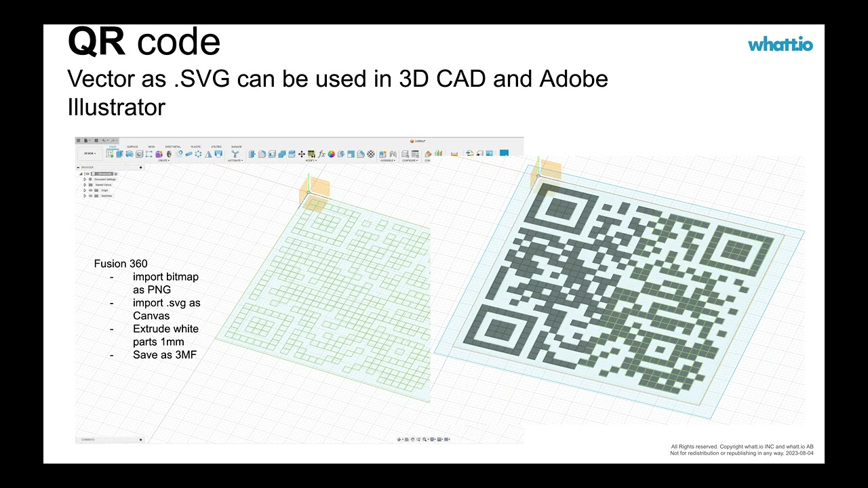Click the Untitled document tab
868x488 pixels.
click(417, 141)
